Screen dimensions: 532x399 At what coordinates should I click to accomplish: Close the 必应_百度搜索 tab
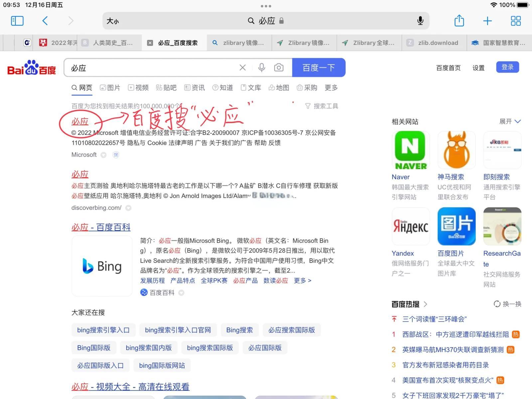150,43
